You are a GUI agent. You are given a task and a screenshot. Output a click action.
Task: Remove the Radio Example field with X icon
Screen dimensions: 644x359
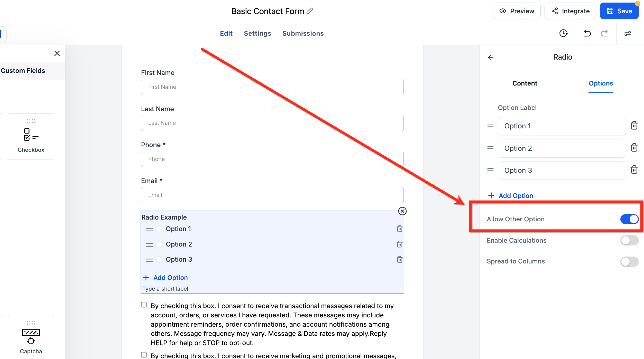click(x=402, y=211)
